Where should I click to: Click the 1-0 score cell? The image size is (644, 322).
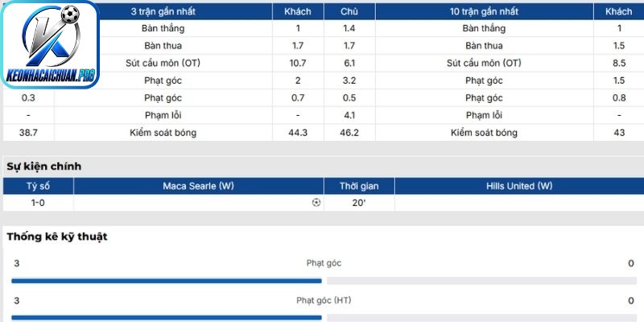[38, 203]
